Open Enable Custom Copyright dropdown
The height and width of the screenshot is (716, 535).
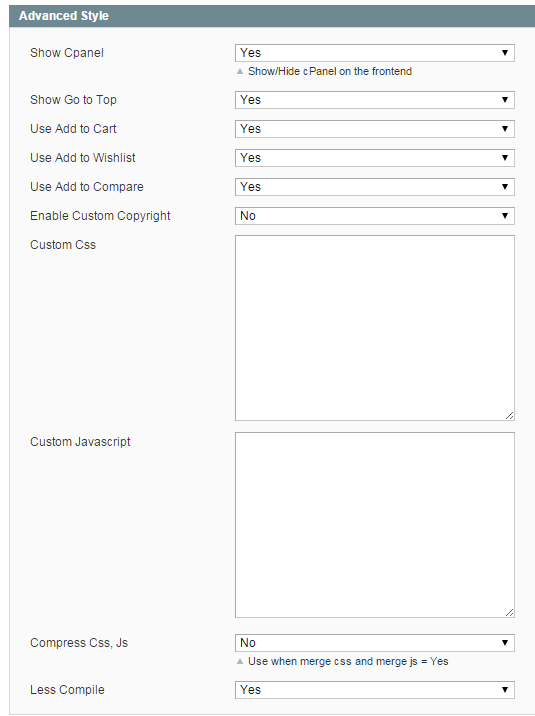[375, 216]
